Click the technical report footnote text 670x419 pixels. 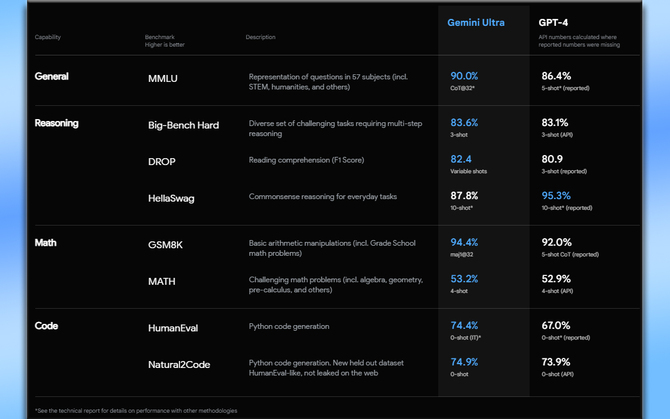click(136, 411)
